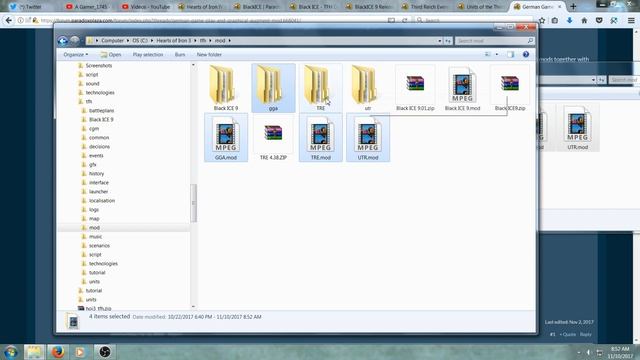
Task: Click browser back button
Action: click(x=9, y=20)
